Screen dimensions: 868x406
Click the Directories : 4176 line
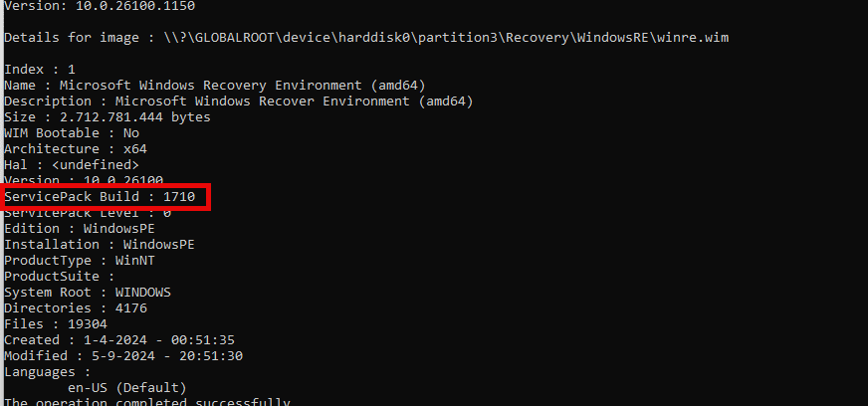pos(76,308)
